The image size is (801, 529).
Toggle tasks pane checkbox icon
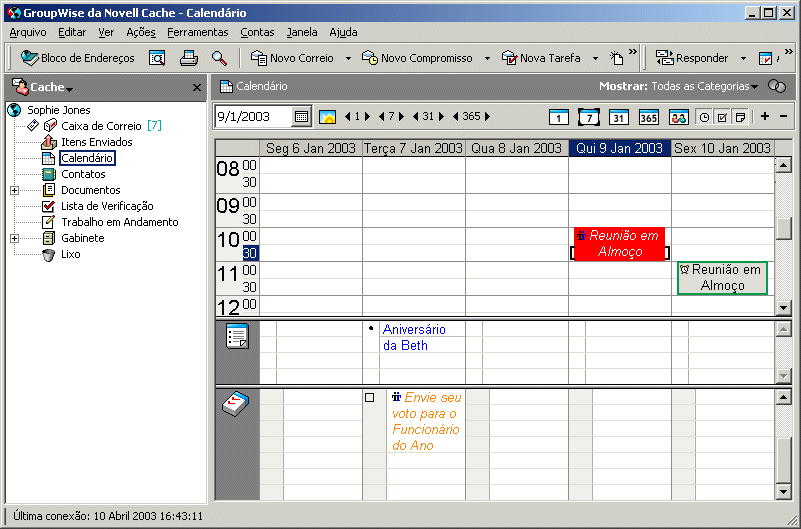click(x=722, y=117)
